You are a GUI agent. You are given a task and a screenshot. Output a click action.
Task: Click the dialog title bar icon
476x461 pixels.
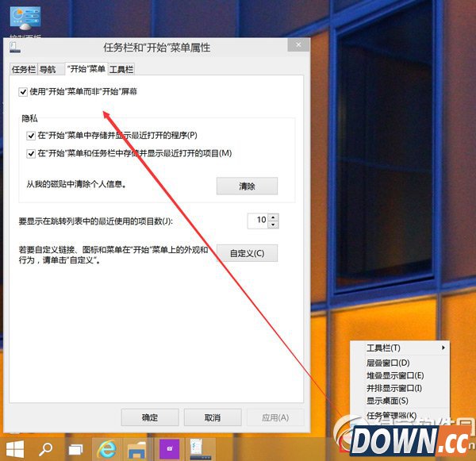coord(15,48)
